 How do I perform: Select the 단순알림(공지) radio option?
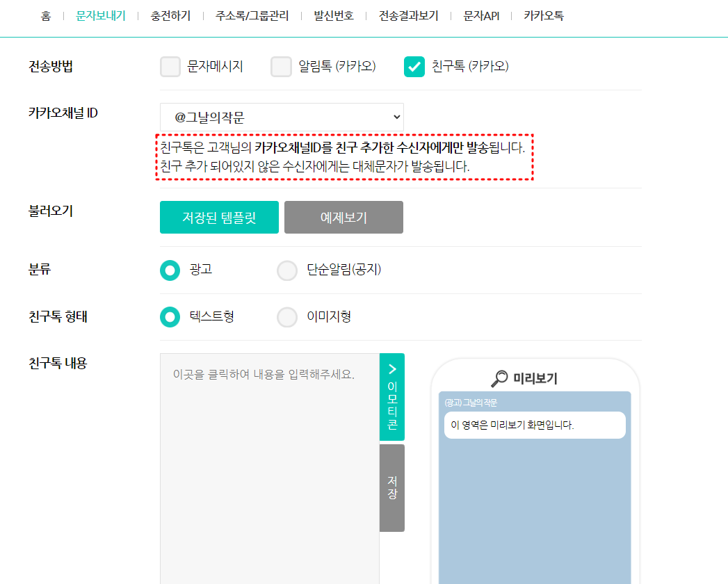[287, 270]
